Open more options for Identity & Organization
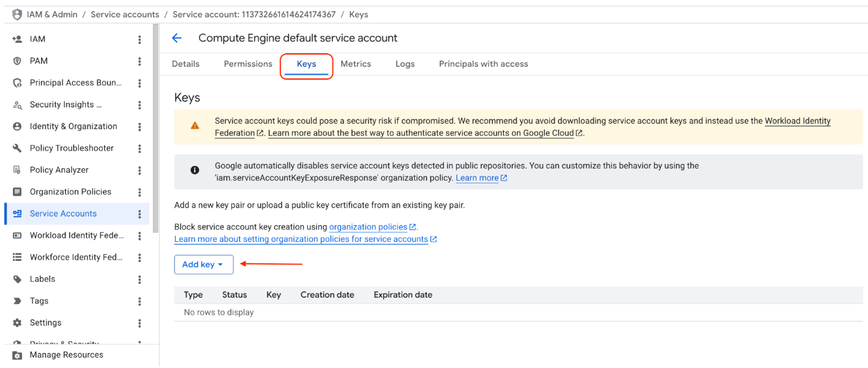 click(x=140, y=127)
